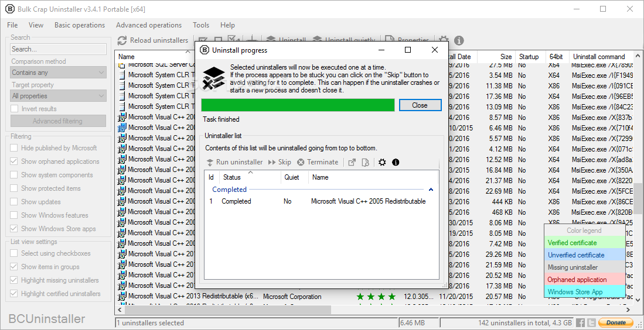Screen dimensions: 644x330
Task: Enable Hide published by Microsoft
Action: click(x=14, y=148)
